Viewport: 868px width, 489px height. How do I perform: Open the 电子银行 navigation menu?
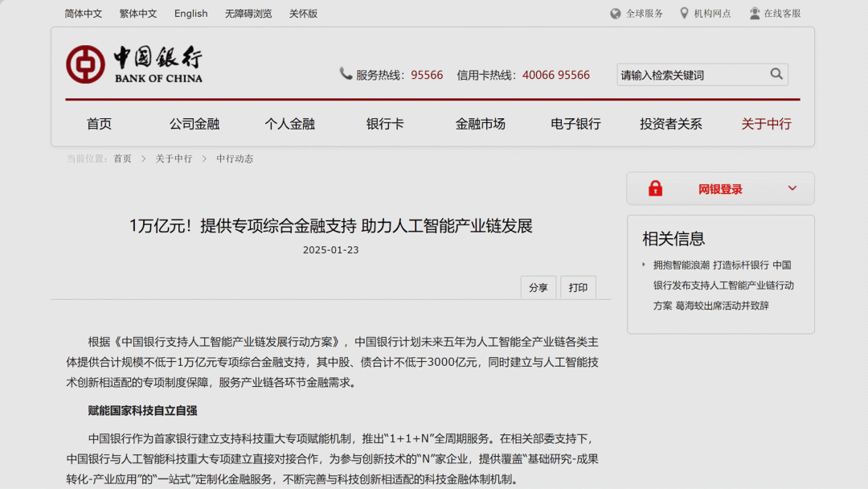[575, 124]
